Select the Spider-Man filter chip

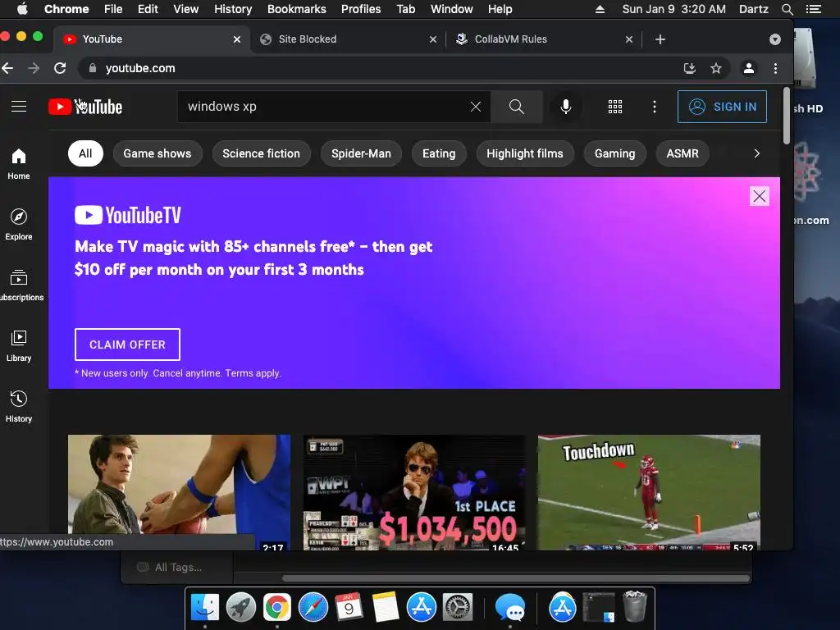[361, 153]
